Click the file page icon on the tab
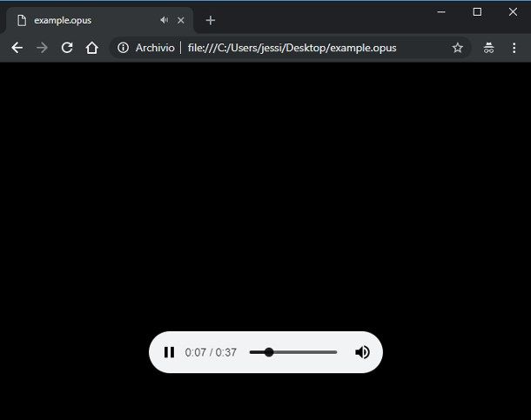The image size is (531, 420). [x=22, y=20]
